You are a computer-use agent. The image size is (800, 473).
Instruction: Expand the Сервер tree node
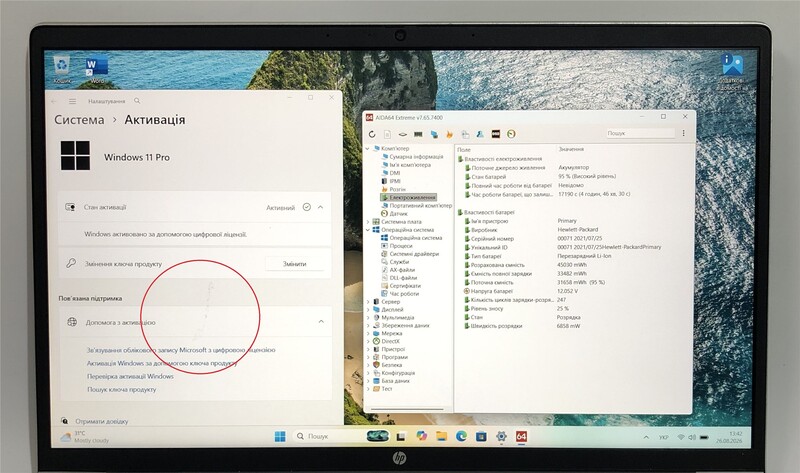click(368, 302)
